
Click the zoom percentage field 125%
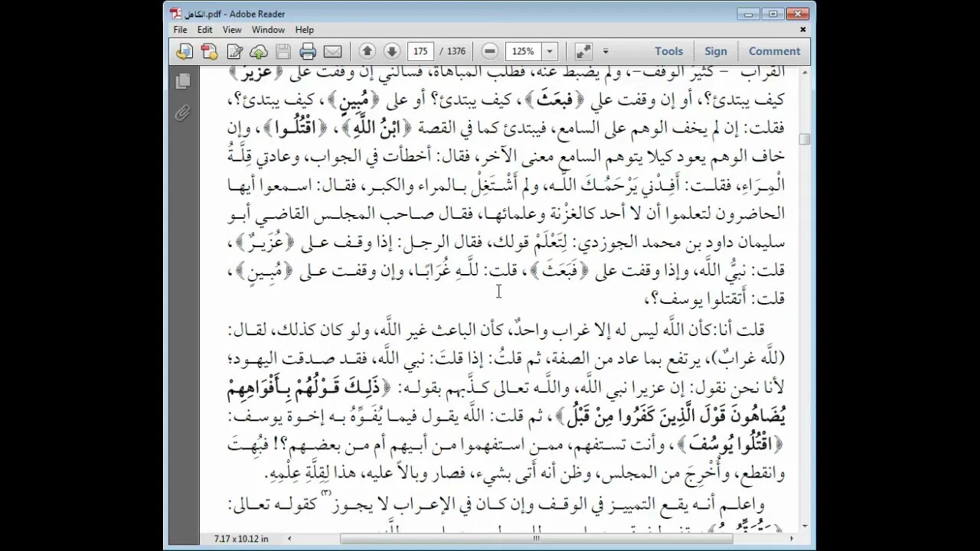524,51
